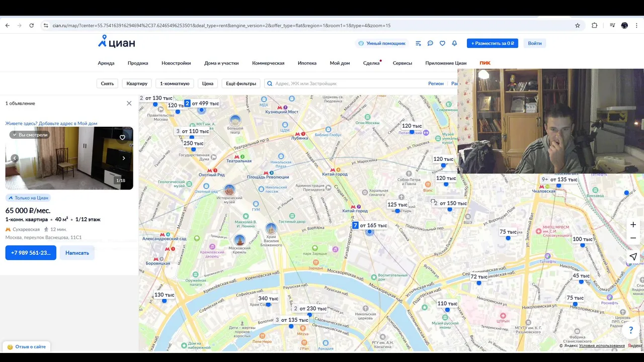Open Ещё фильтры options
Image resolution: width=644 pixels, height=362 pixels.
pos(241,83)
